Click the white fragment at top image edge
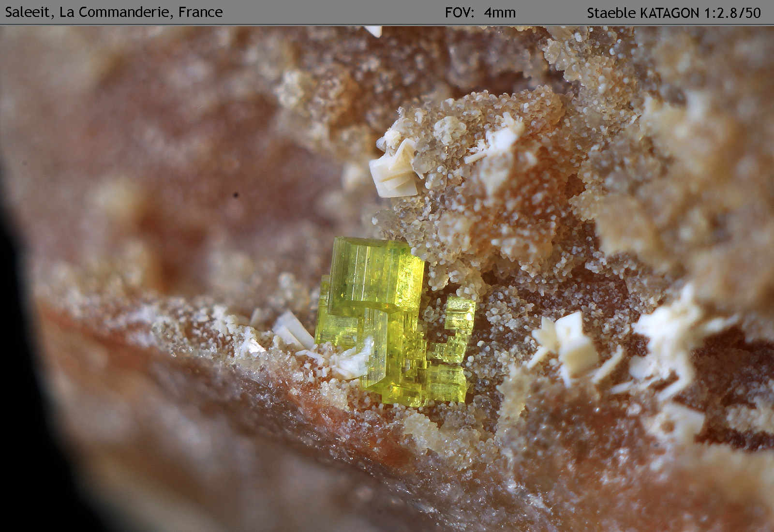Screen dimensions: 774x532 pyautogui.click(x=373, y=30)
